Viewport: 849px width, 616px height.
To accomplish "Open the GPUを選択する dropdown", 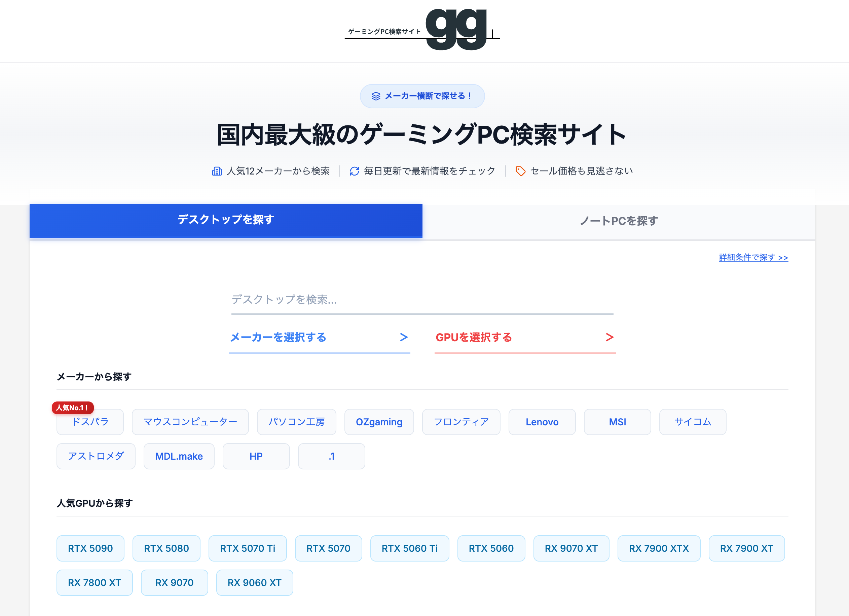I will pyautogui.click(x=524, y=337).
